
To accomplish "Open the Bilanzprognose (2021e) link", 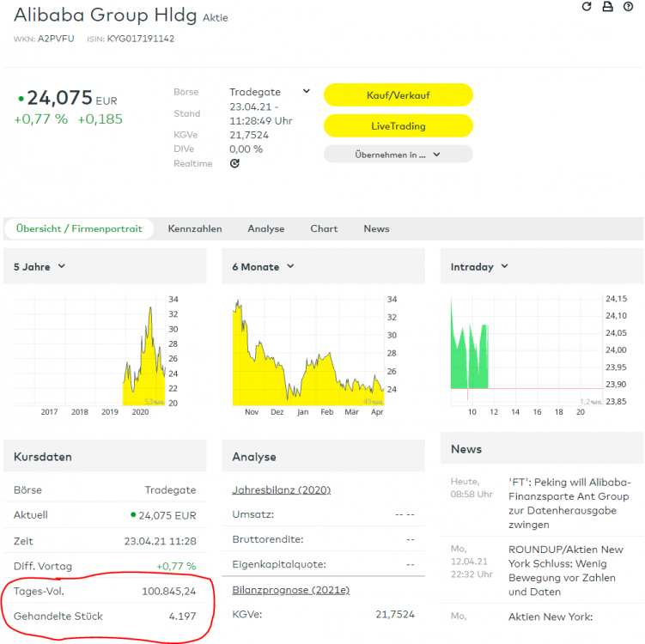I will (291, 590).
